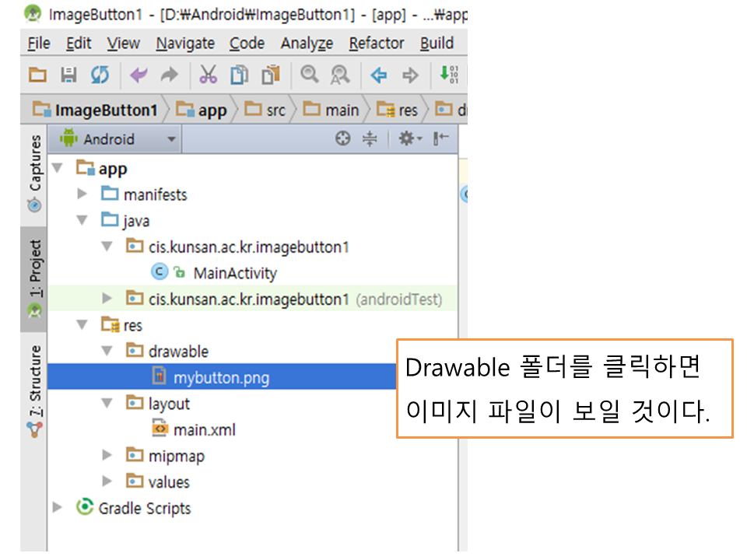Select main.xml in the layout folder

pyautogui.click(x=204, y=429)
